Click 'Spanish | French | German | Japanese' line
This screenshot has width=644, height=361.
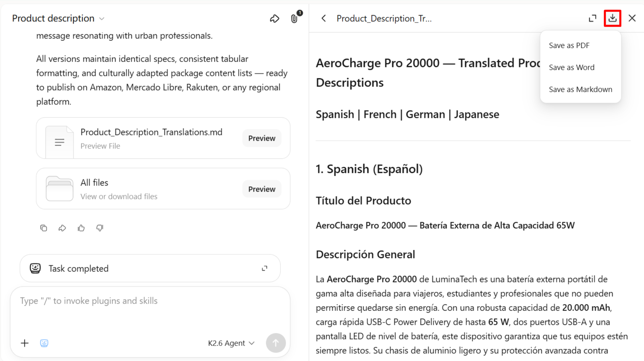click(x=408, y=115)
